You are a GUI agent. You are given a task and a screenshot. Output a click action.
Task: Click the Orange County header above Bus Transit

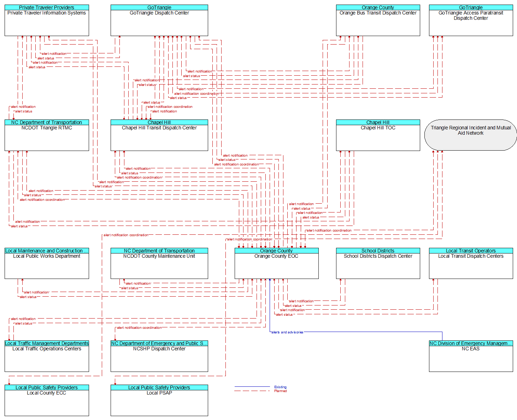[x=378, y=7]
